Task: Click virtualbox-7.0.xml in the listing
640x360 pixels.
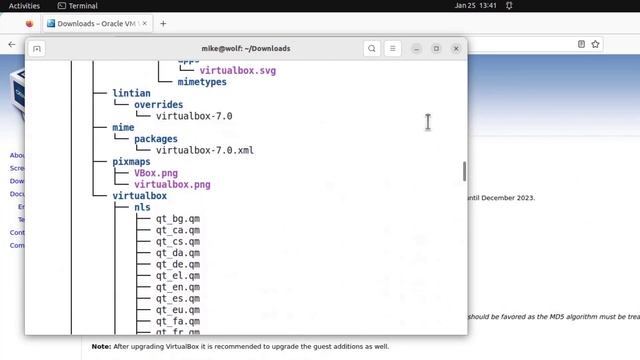Action: [x=205, y=151]
